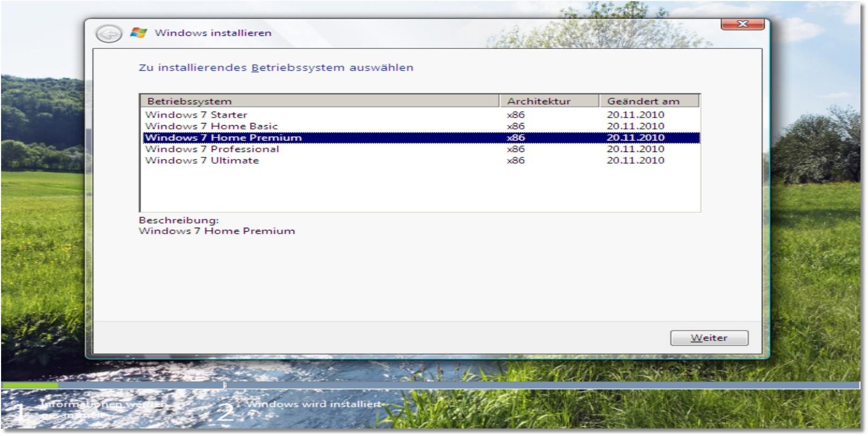Select Windows 7 Ultimate row
This screenshot has height=436, width=868.
pyautogui.click(x=421, y=161)
